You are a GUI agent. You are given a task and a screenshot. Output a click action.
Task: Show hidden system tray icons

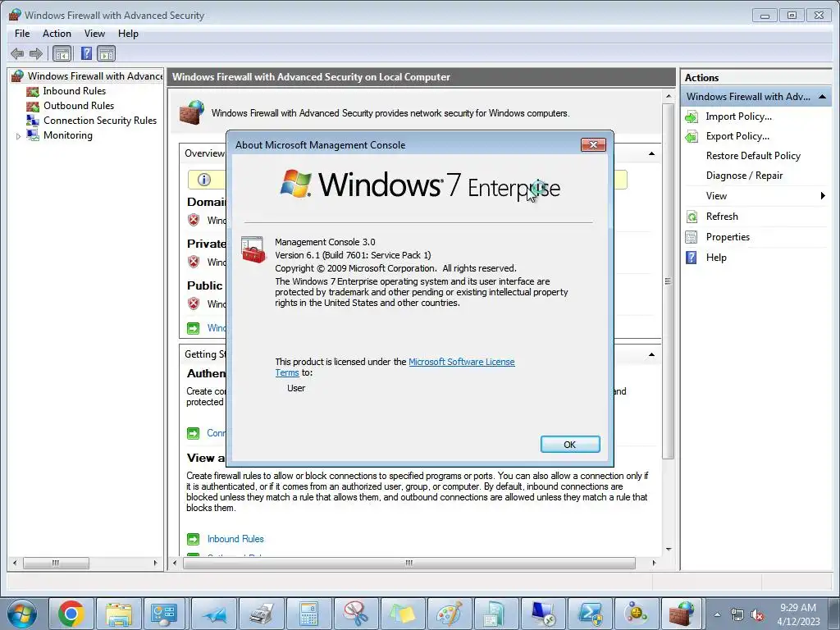tap(717, 615)
